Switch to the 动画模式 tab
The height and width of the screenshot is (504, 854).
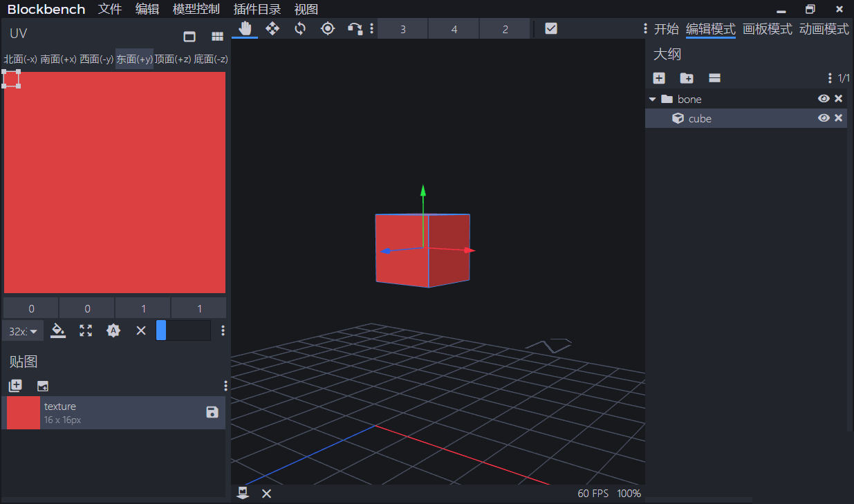[824, 29]
